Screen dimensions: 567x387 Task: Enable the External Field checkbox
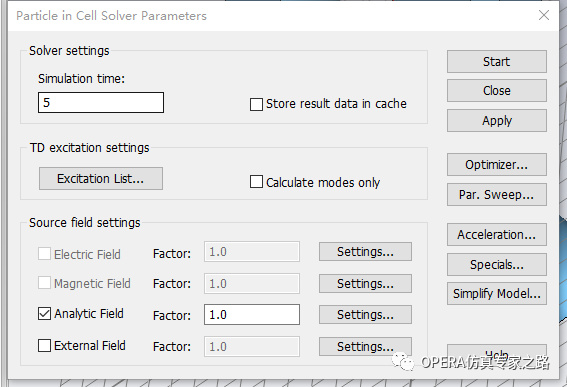click(44, 345)
